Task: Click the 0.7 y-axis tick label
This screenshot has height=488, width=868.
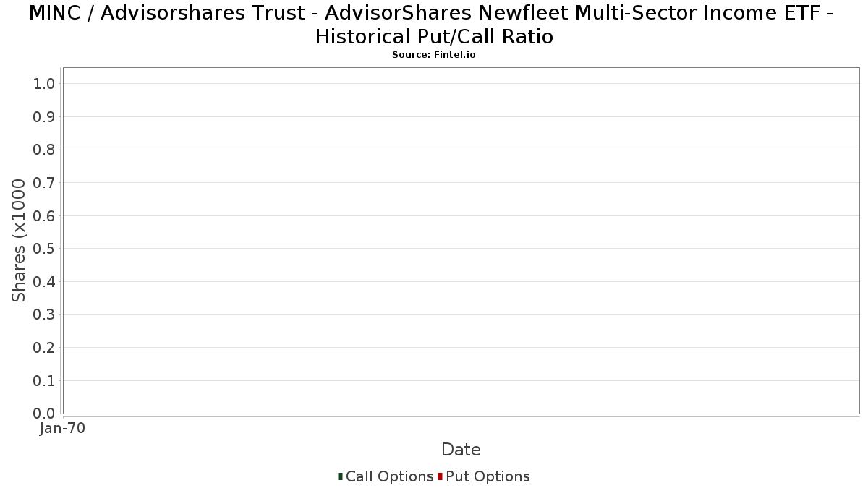Action: tap(44, 183)
